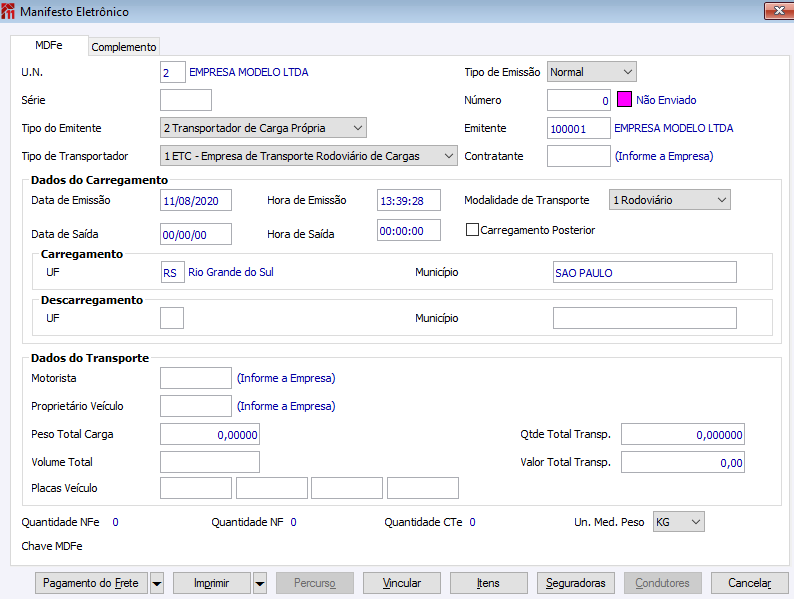Expand the Tipo do Emitente dropdown
Screen dimensions: 794x599
(263, 128)
